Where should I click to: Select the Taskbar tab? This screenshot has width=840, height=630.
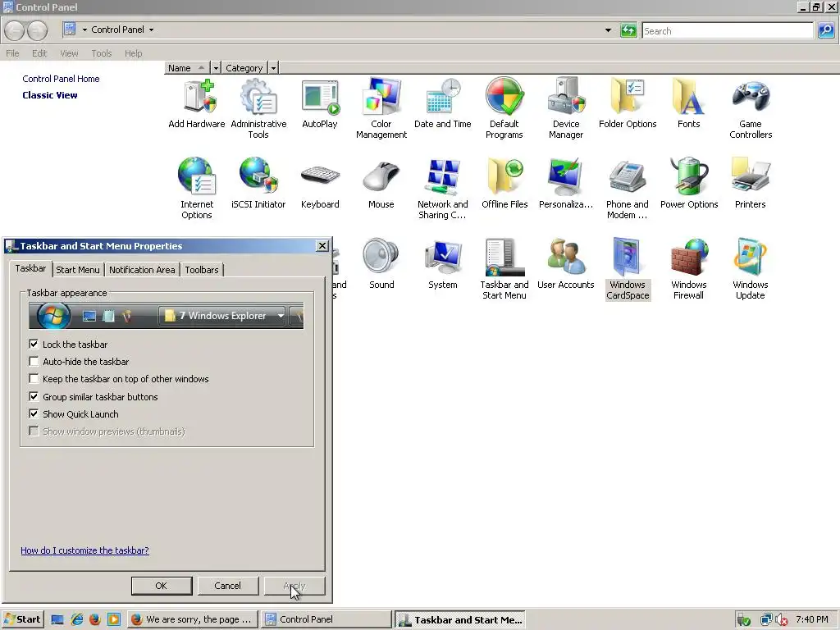[30, 268]
